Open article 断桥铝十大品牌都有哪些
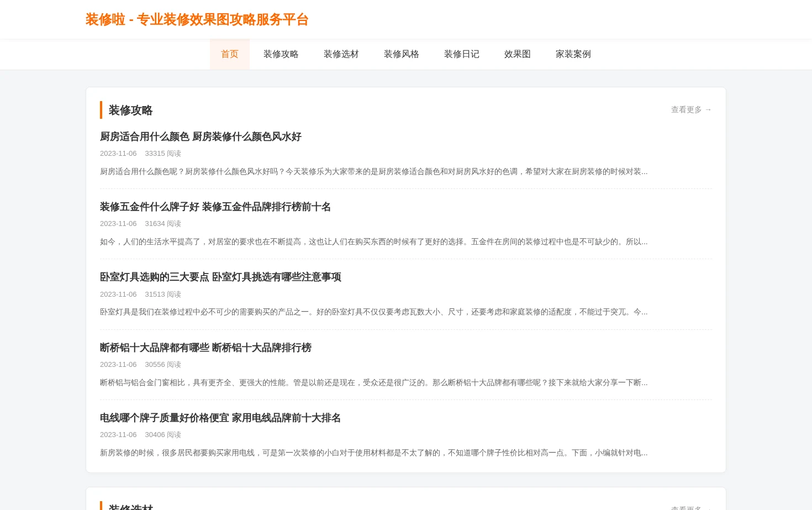812x510 pixels. 205,348
